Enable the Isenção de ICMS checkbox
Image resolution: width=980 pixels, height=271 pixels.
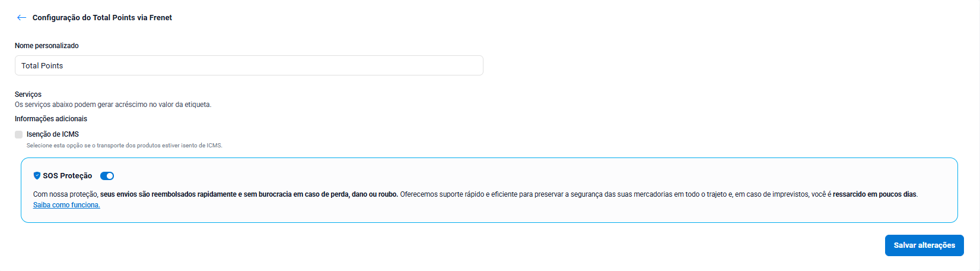pyautogui.click(x=19, y=135)
